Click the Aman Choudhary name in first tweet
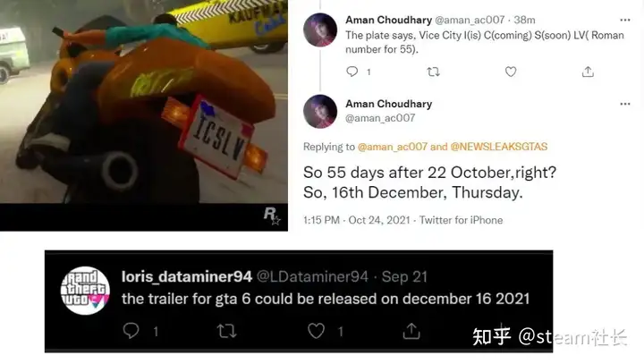 click(x=388, y=20)
